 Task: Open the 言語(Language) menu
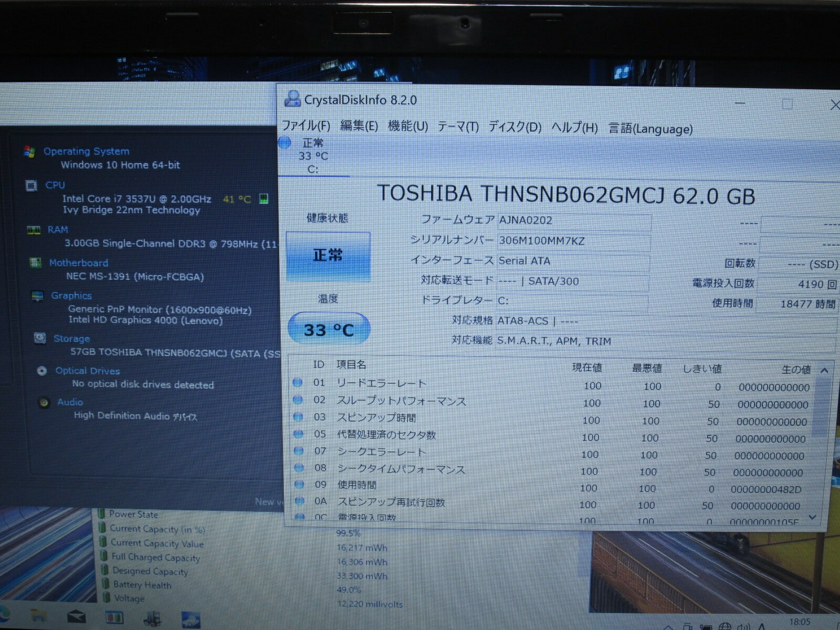pos(650,127)
